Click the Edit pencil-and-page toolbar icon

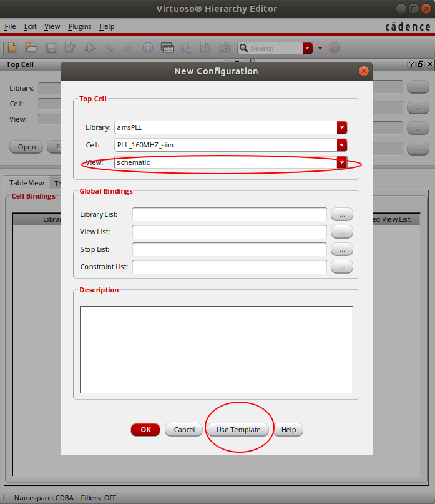pyautogui.click(x=70, y=48)
